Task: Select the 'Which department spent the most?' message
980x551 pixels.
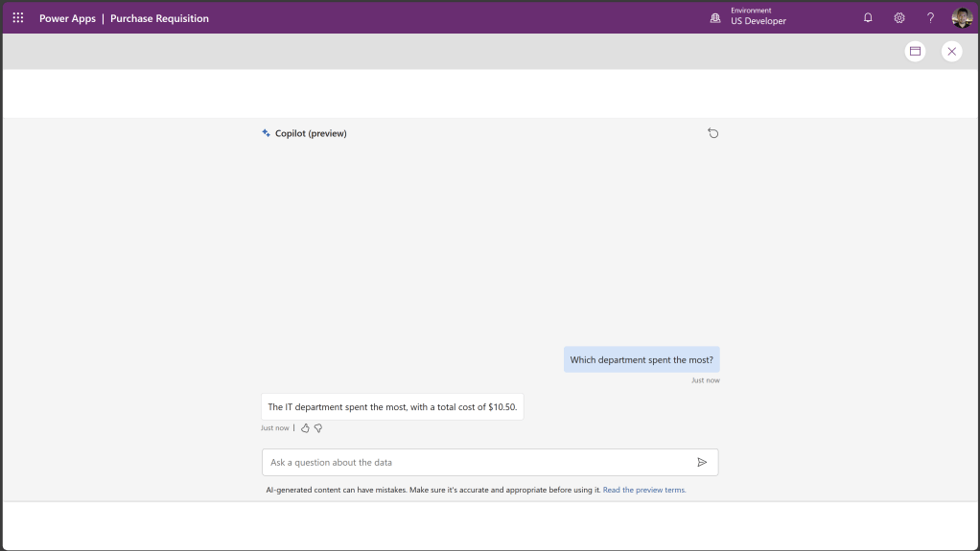Action: coord(642,360)
